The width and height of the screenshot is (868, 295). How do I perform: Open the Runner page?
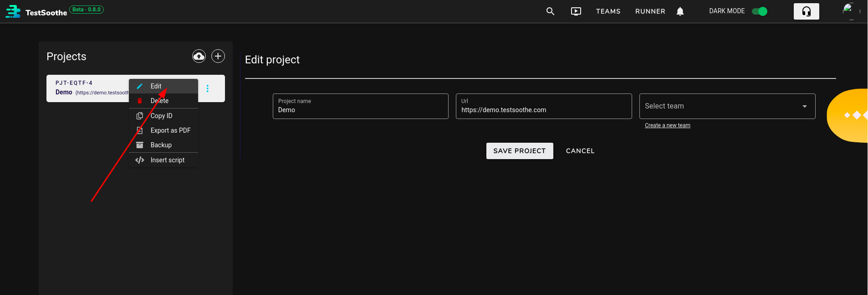[x=650, y=11]
